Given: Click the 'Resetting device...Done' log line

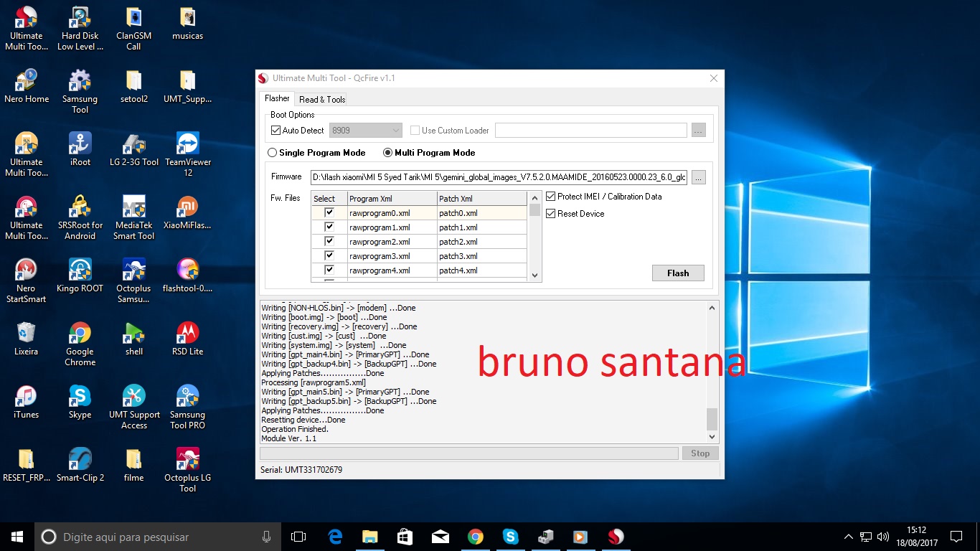Looking at the screenshot, I should click(x=303, y=420).
